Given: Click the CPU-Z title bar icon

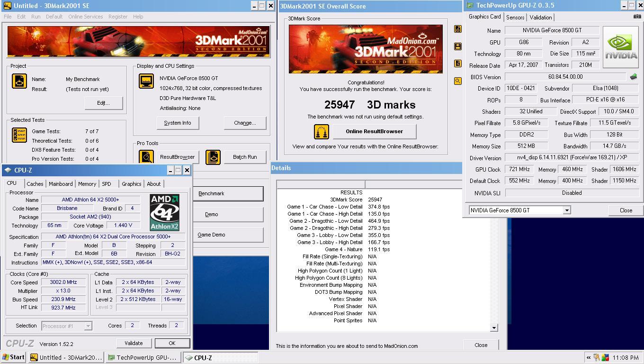Looking at the screenshot, I should [8, 170].
